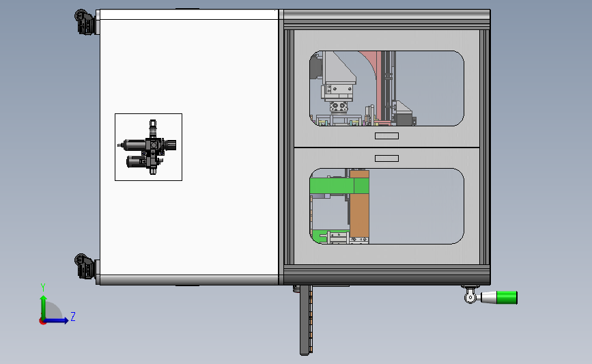Select the upper rounded viewing window
Screen dimensions: 592x364
(386, 88)
